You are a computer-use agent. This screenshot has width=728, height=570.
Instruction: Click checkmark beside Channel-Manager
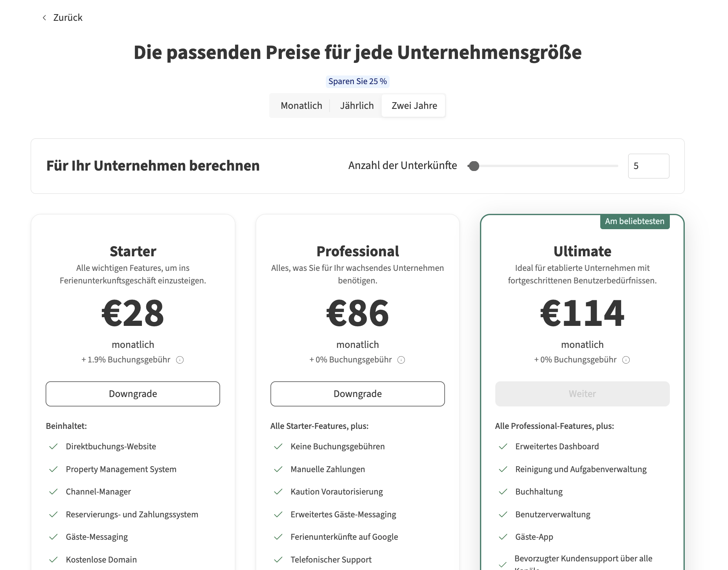(x=53, y=492)
